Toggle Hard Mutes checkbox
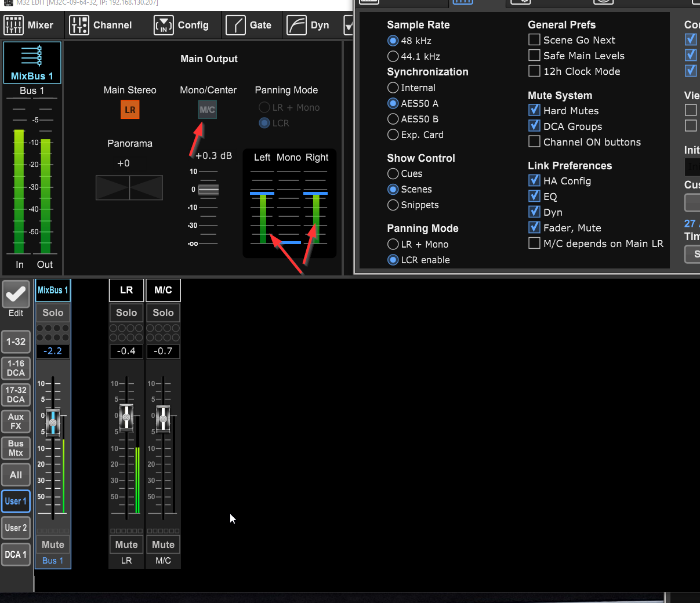700x603 pixels. coord(534,110)
